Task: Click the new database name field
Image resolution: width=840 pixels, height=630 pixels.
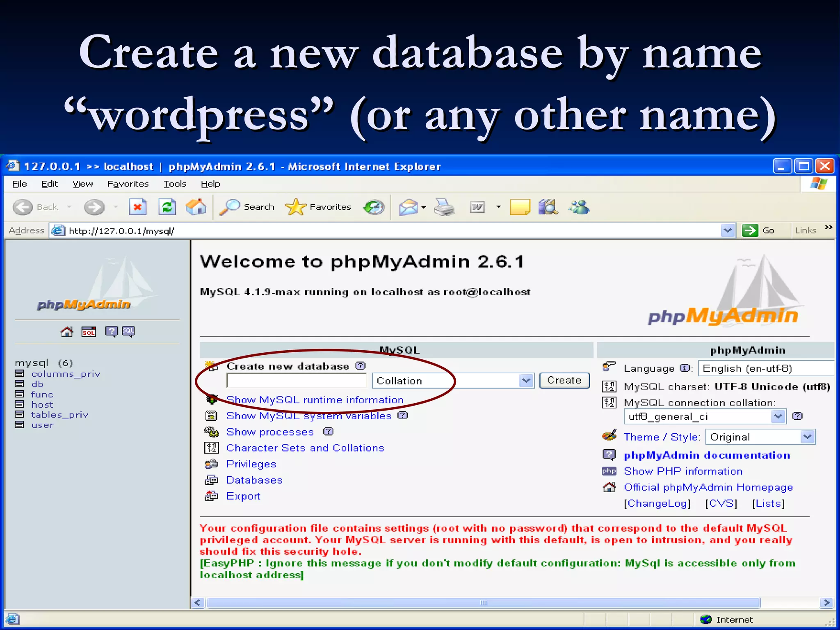Action: pos(297,381)
